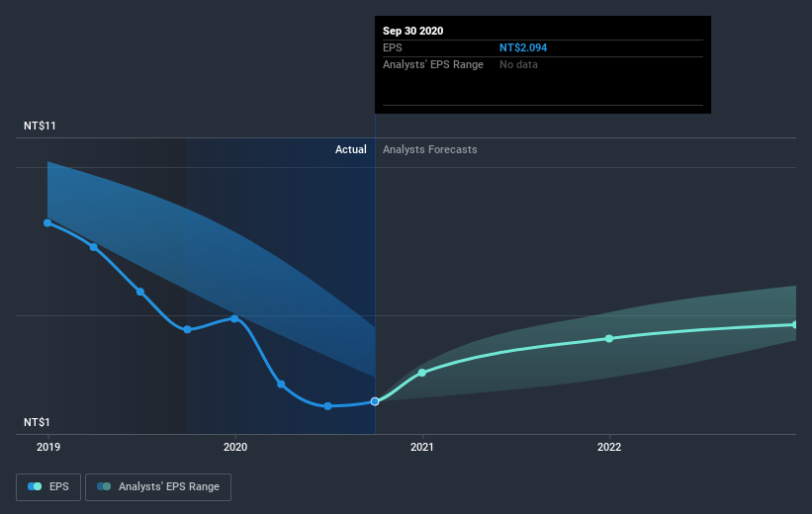Click the 'Actual' section label
This screenshot has height=514, width=812.
coord(350,149)
